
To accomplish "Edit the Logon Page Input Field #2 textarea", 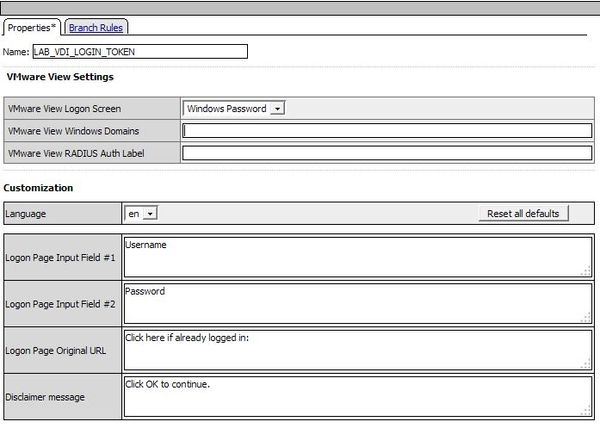I will click(358, 303).
